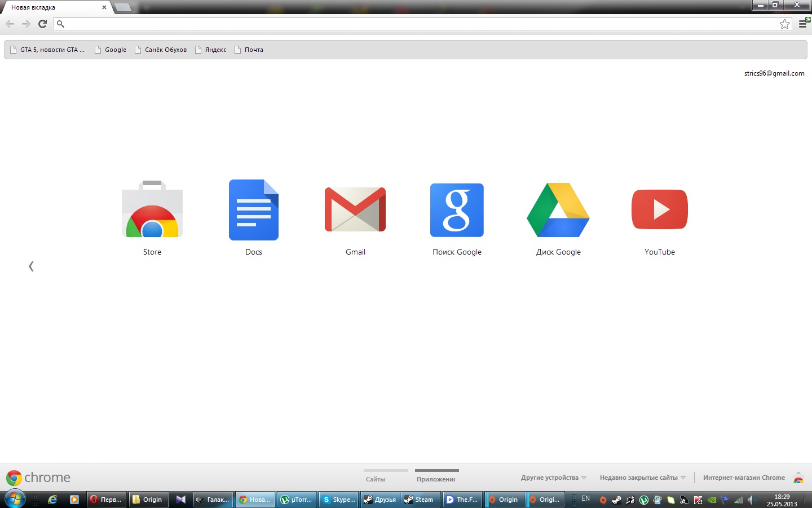
Task: Close the Новая вкладка tab
Action: point(104,7)
